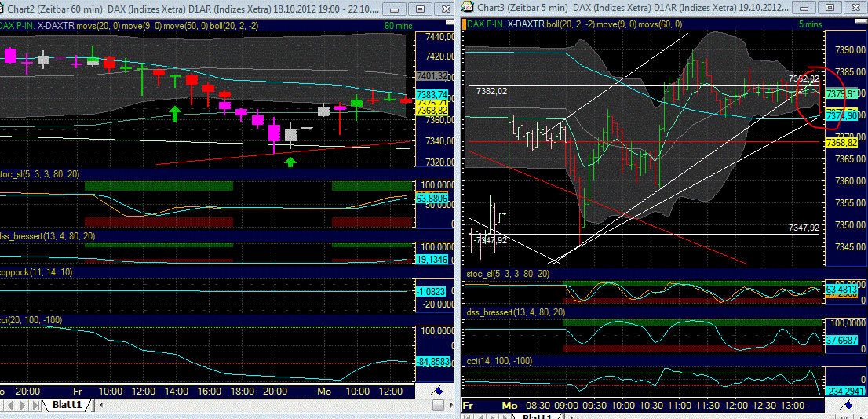
Task: Click the 'coppock(11, 14, 10)' indicator label
Action: click(35, 272)
